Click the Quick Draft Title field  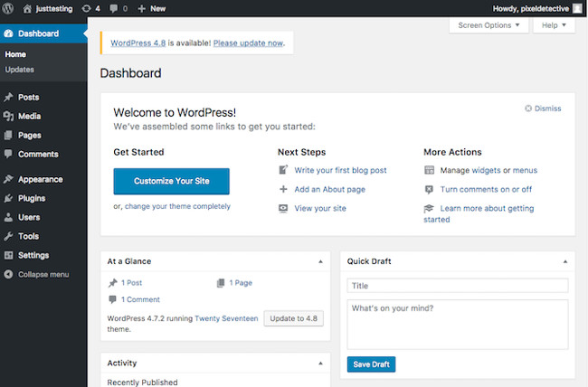(457, 286)
